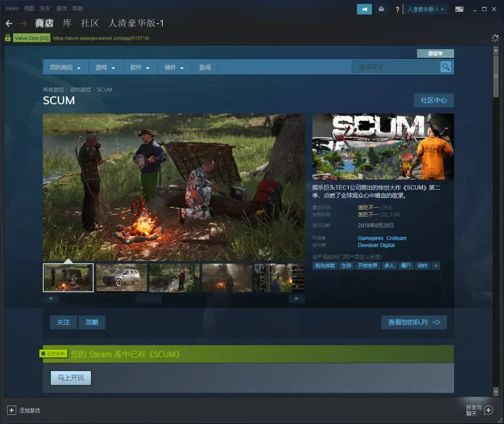Click the 添加游戏 label

click(x=29, y=410)
